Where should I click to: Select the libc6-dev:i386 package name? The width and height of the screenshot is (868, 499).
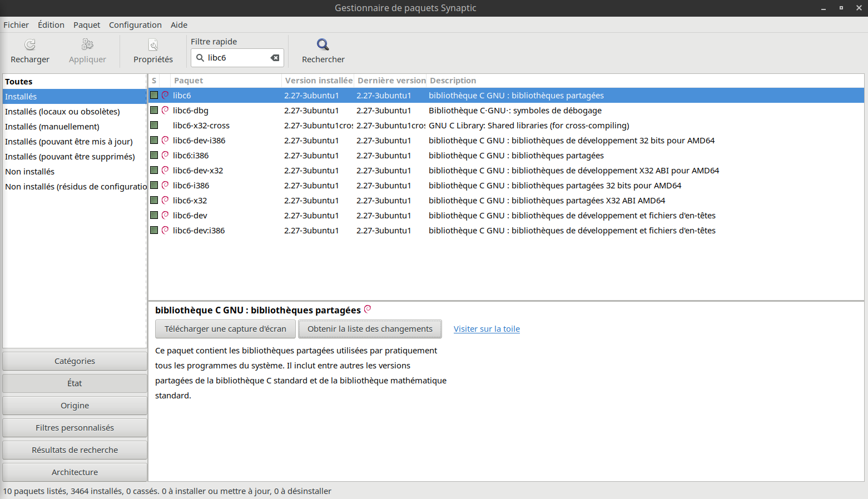199,231
